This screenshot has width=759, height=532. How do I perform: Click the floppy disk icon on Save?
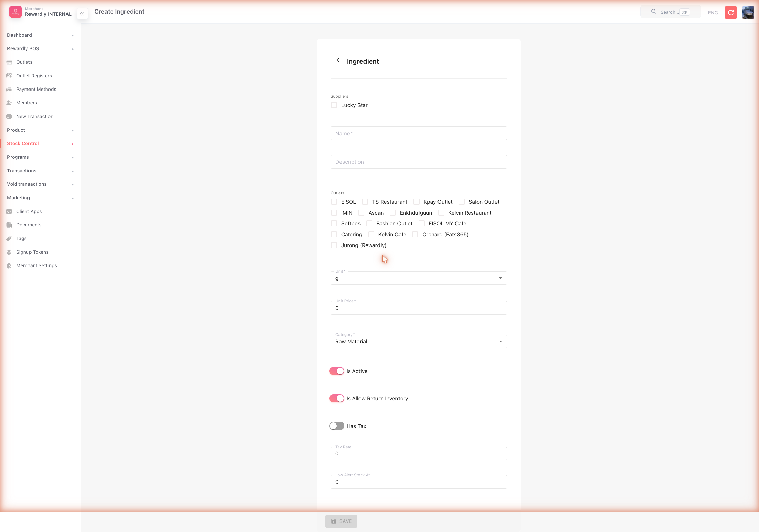pos(334,521)
